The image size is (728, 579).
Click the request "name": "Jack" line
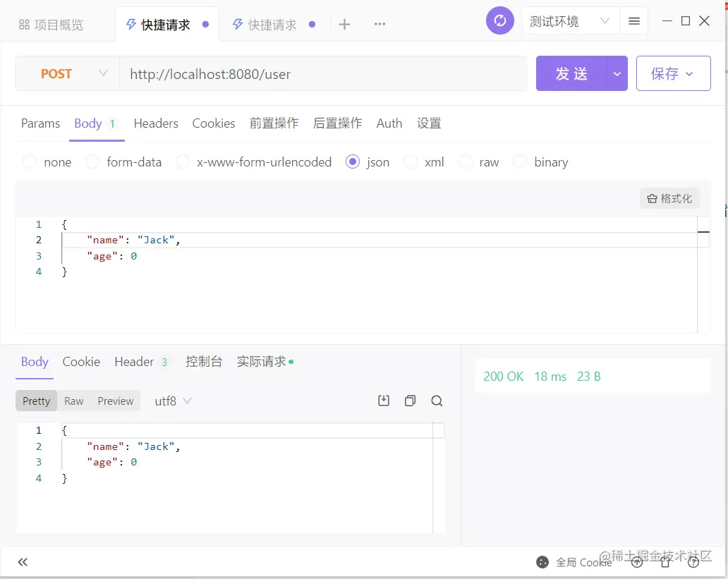pos(133,240)
